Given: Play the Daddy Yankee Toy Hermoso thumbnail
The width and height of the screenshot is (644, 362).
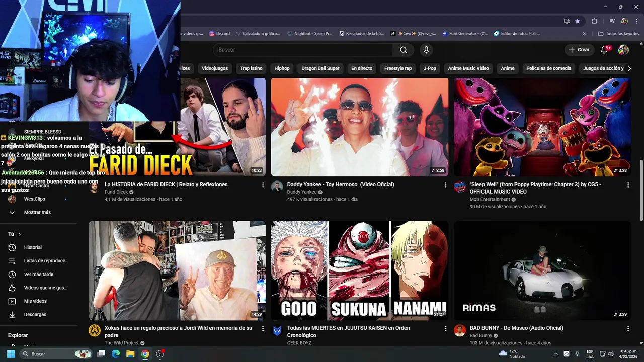Looking at the screenshot, I should [360, 127].
